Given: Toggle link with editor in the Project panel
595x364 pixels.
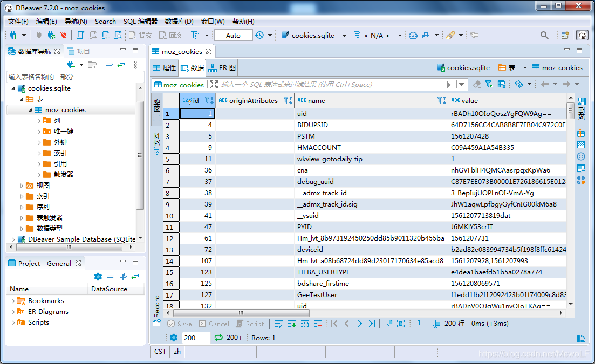Looking at the screenshot, I should click(135, 277).
